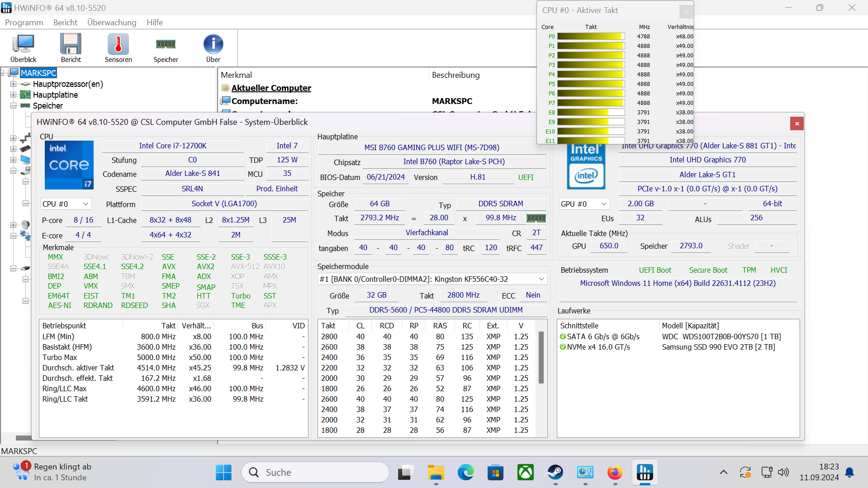Image resolution: width=868 pixels, height=488 pixels.
Task: Collapse the MARKSPC root node
Action: pyautogui.click(x=3, y=73)
